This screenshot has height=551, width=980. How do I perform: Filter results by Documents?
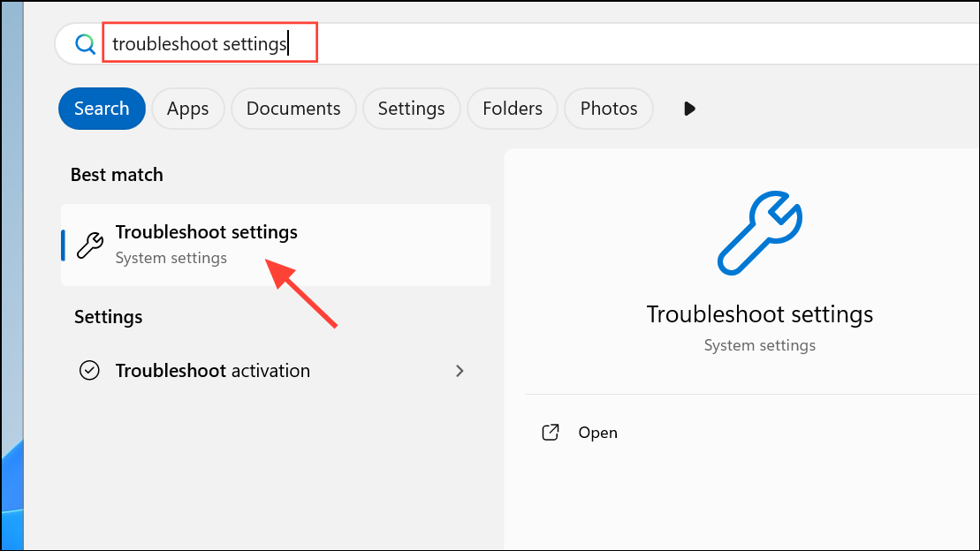tap(293, 109)
